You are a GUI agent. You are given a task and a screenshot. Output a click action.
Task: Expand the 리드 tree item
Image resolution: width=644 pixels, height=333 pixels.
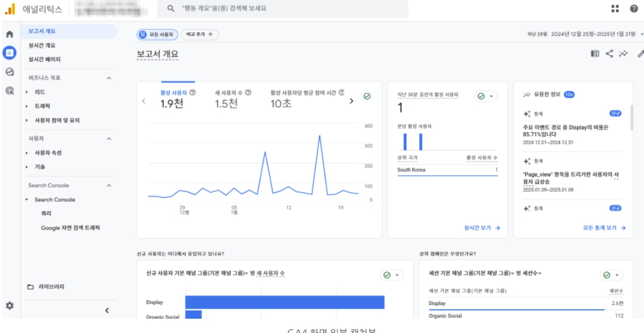click(27, 92)
